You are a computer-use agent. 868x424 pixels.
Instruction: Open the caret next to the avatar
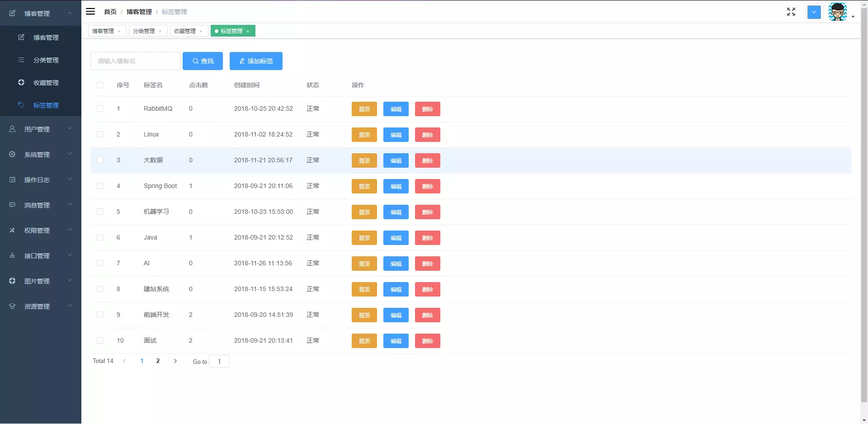pos(853,17)
